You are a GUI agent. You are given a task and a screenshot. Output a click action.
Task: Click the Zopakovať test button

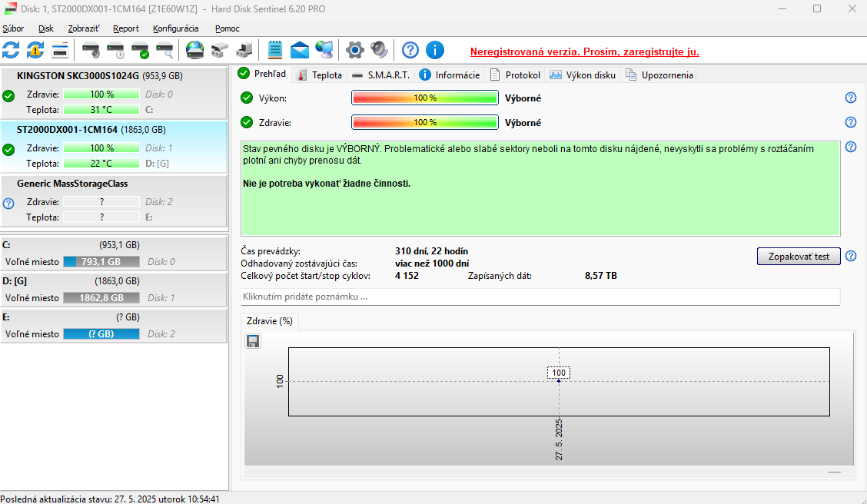[x=799, y=257]
